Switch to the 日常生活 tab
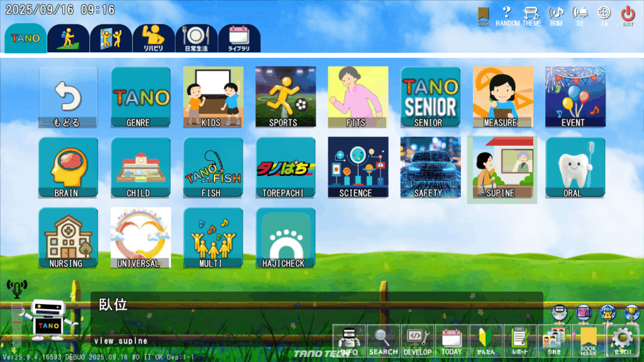Viewport: 644px width, 362px height. point(196,38)
